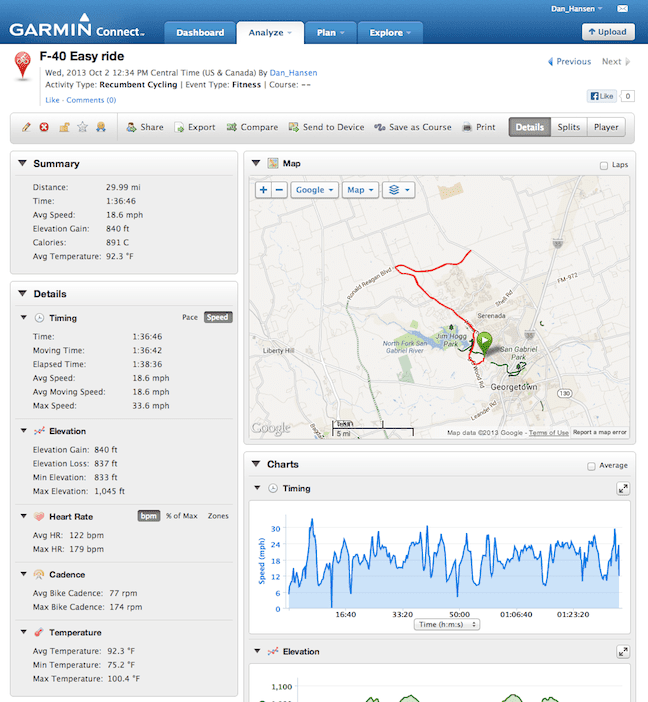
Task: Zoom in on the map
Action: tap(263, 189)
